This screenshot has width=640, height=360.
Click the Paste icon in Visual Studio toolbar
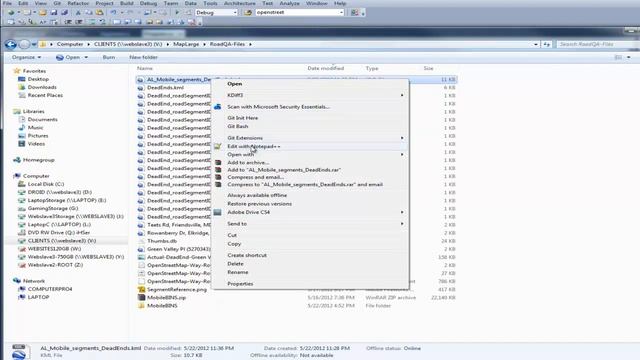point(99,13)
